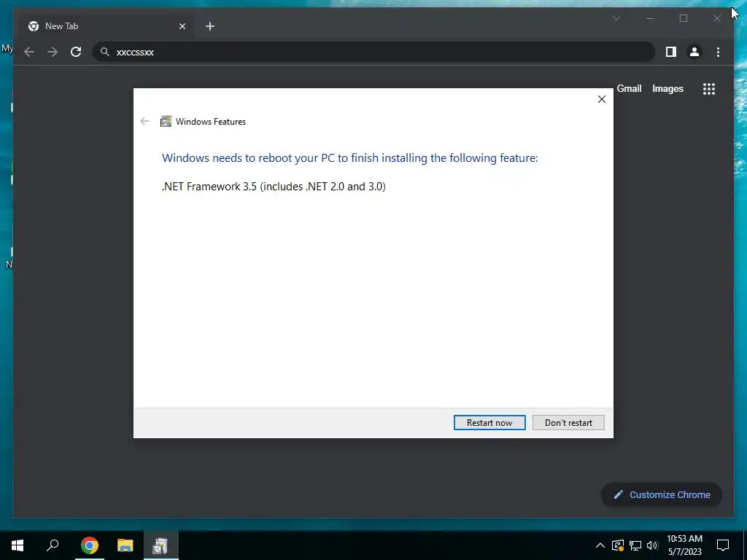Choose Don't restart in Windows Features

click(x=568, y=422)
